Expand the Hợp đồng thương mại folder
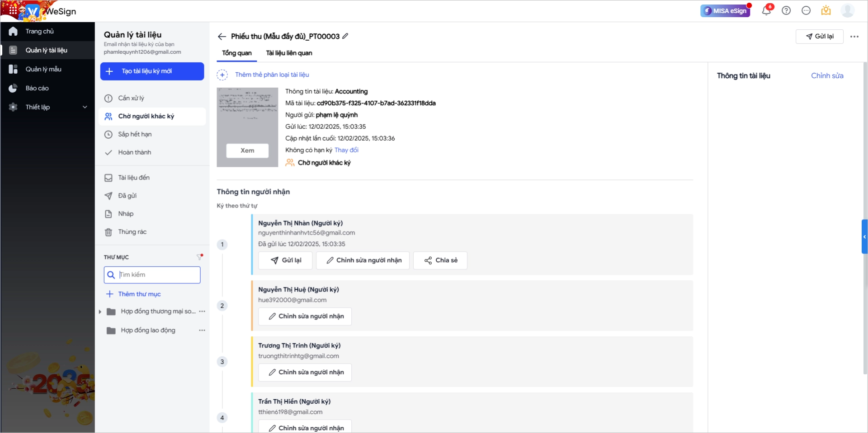 100,311
